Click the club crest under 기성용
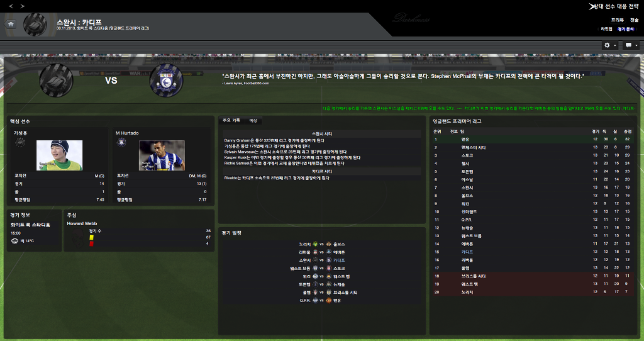This screenshot has height=341, width=644. tap(19, 143)
